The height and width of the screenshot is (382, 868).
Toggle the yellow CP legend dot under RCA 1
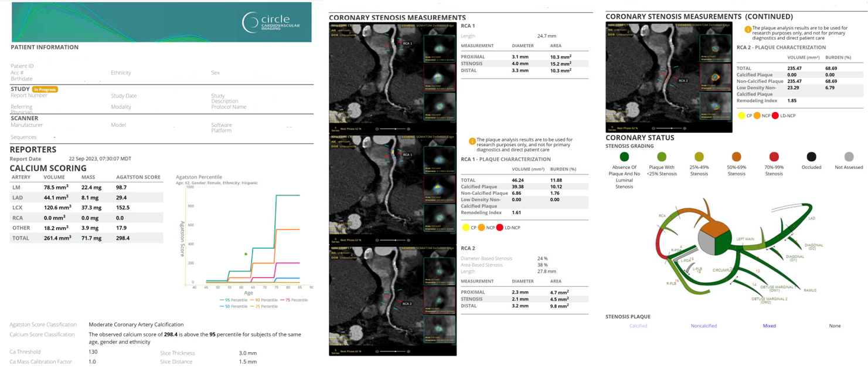[466, 228]
